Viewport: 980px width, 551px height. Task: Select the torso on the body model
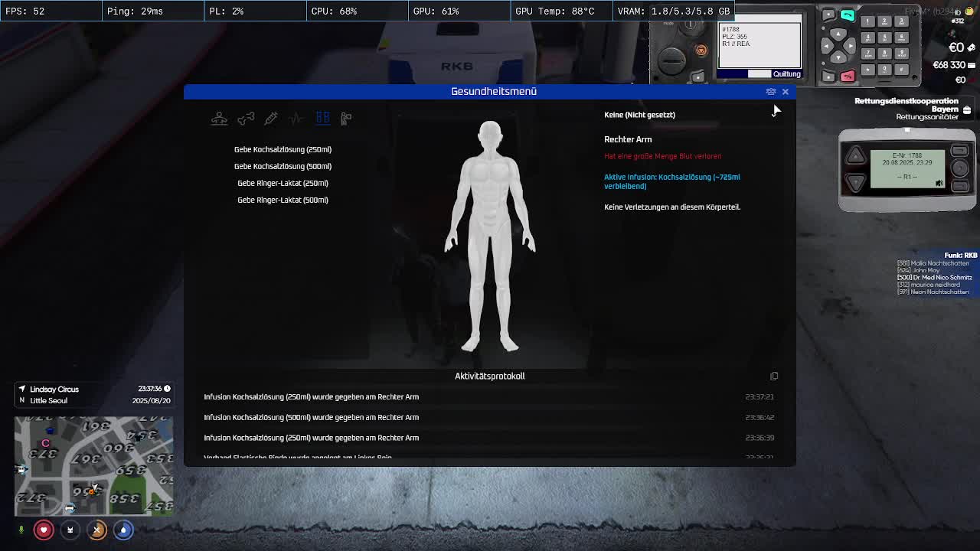tap(490, 191)
